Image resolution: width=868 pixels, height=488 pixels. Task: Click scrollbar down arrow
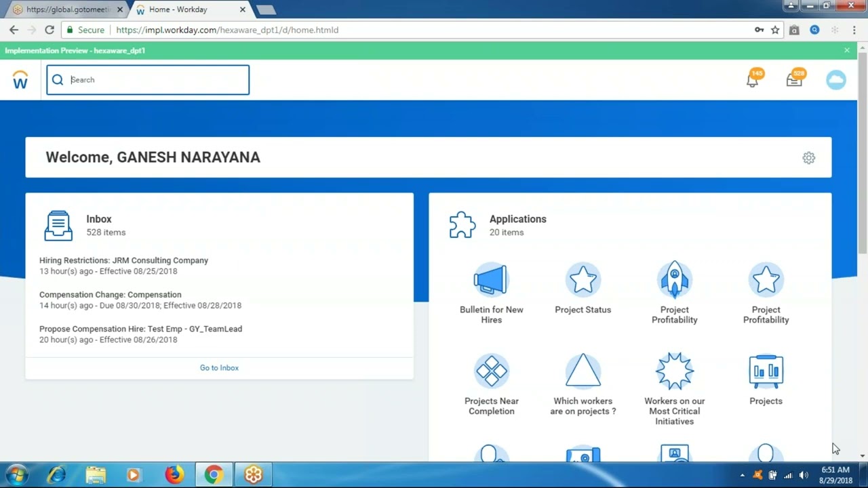tap(863, 456)
